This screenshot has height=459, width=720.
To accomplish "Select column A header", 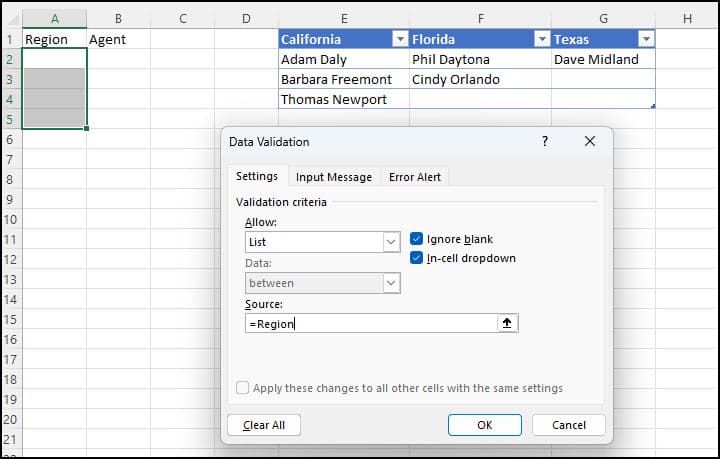I will click(55, 19).
